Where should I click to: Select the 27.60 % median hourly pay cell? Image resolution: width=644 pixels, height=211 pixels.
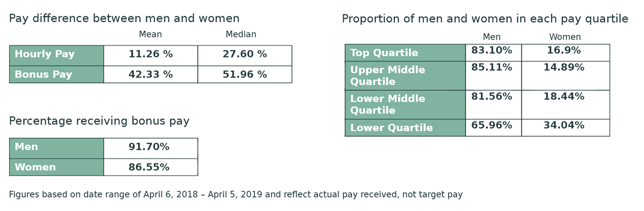(245, 55)
